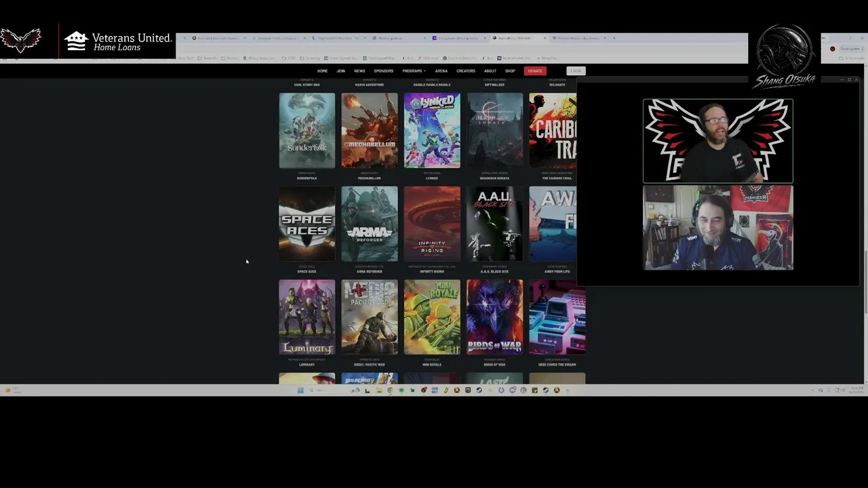Click the DEADHAUS SONATA title text
Image resolution: width=868 pixels, height=488 pixels.
pos(494,178)
